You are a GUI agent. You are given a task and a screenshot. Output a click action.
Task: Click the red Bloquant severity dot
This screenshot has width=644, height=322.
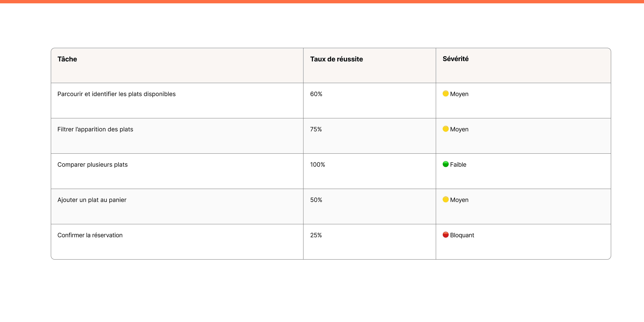(x=445, y=235)
